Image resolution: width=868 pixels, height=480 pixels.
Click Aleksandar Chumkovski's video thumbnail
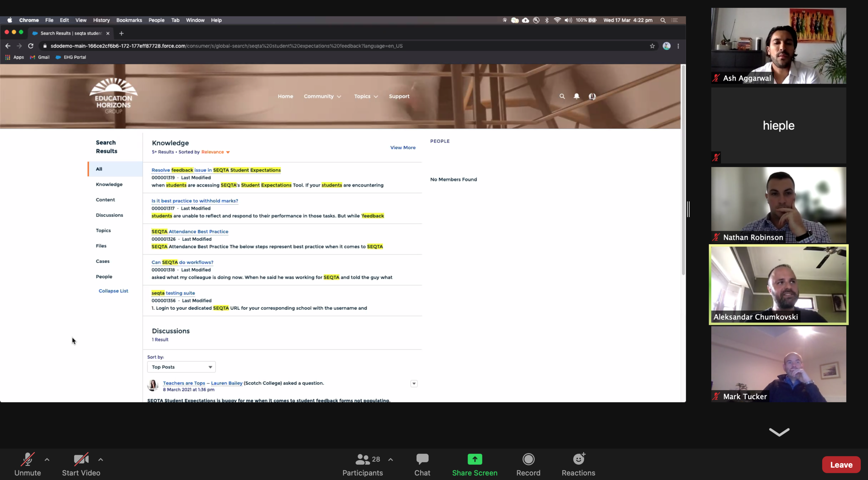pos(778,284)
